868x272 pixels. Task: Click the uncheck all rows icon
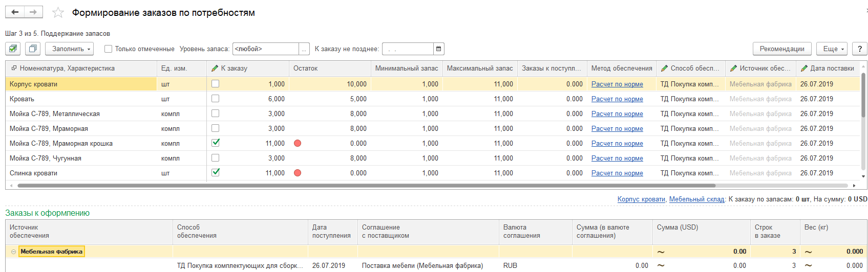pyautogui.click(x=32, y=49)
